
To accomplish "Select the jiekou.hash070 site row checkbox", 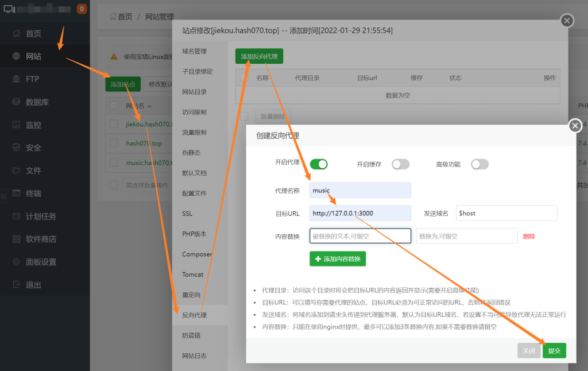I will 114,124.
